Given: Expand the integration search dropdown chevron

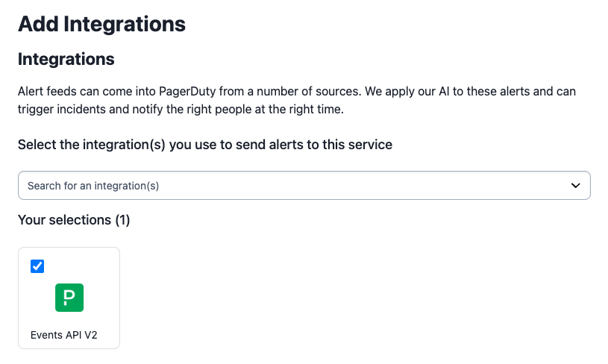Looking at the screenshot, I should point(575,186).
